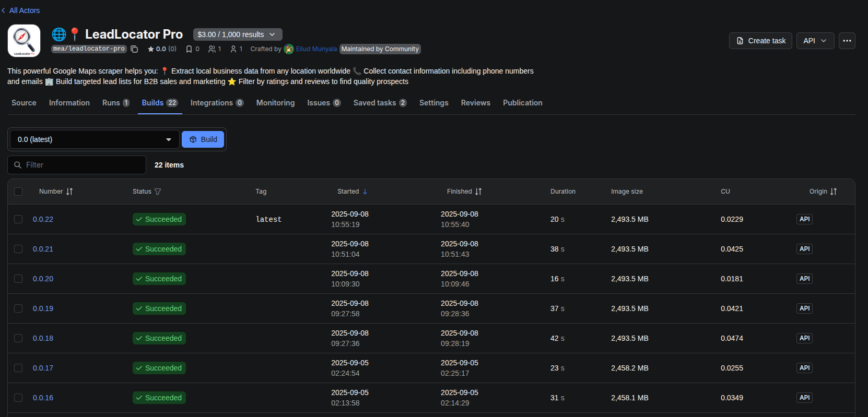Click the monthly users count icon
The width and height of the screenshot is (868, 417).
pos(212,49)
